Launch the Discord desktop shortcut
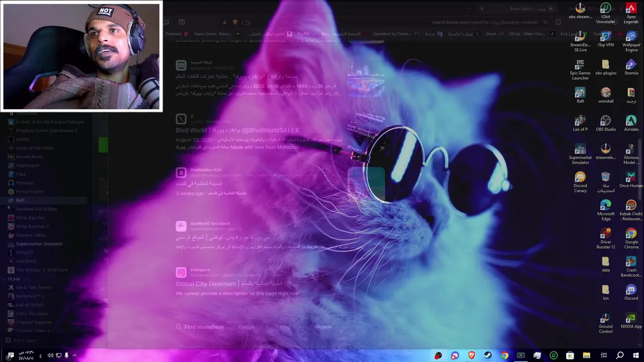 pyautogui.click(x=631, y=293)
